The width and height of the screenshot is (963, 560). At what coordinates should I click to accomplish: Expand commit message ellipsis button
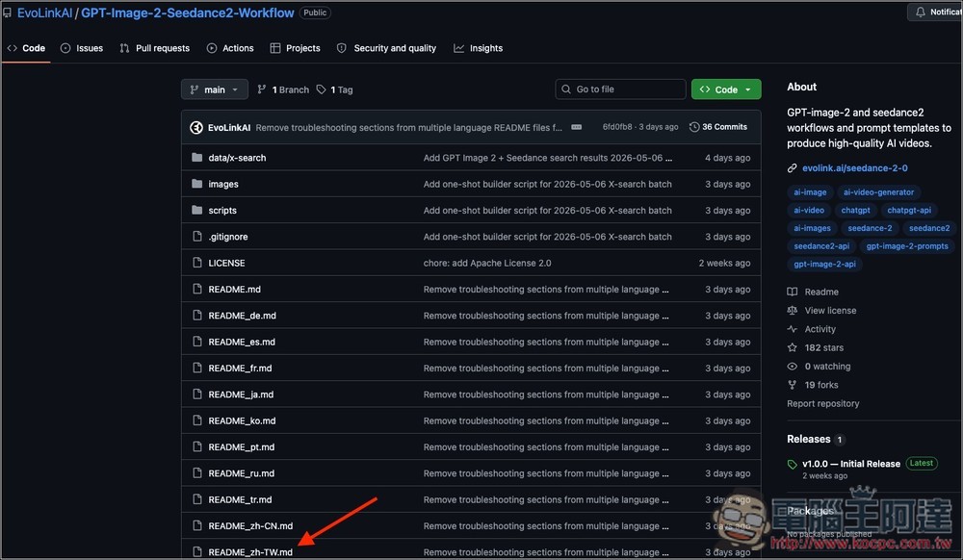(576, 127)
